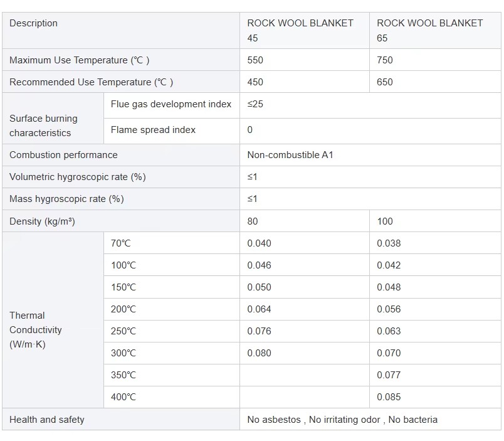Select the Thermal Conductivity (W/m·K) cell
This screenshot has width=504, height=441.
(x=53, y=320)
